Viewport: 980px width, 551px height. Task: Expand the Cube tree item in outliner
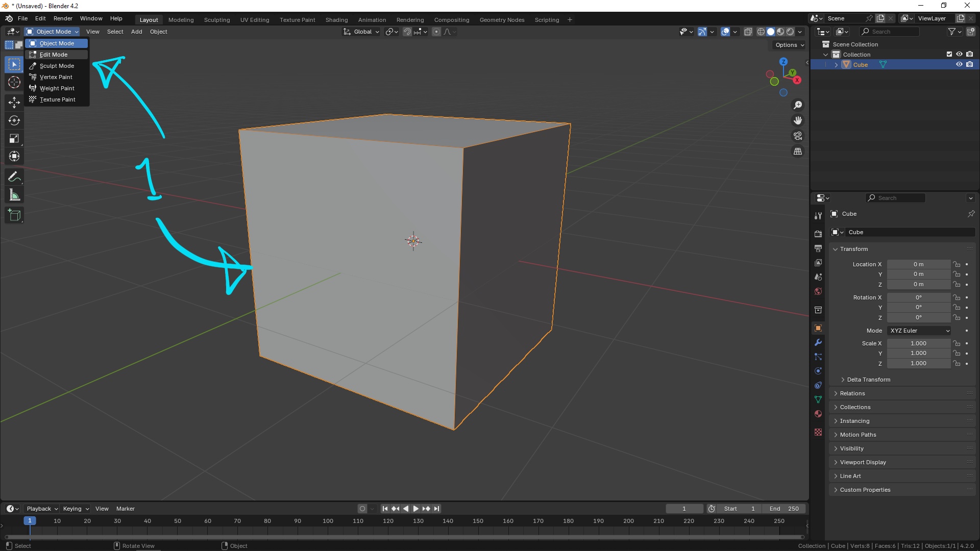click(836, 65)
